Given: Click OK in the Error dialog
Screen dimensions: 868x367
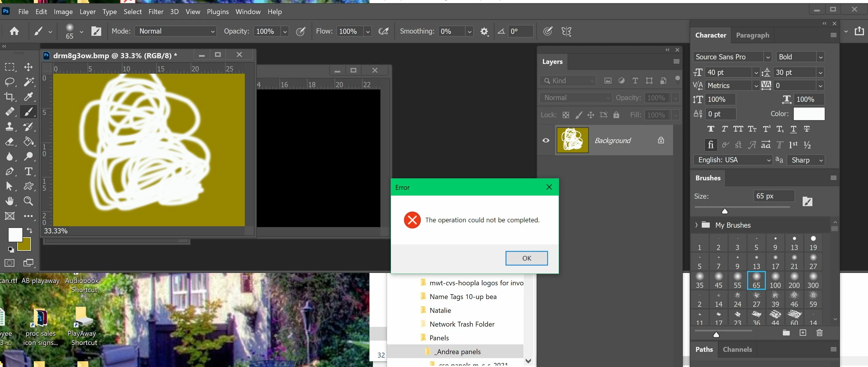Looking at the screenshot, I should pyautogui.click(x=526, y=258).
